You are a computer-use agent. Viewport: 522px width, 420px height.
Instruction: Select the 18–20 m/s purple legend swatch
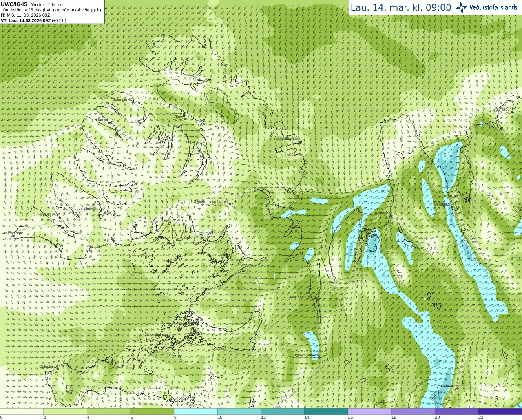[413, 411]
